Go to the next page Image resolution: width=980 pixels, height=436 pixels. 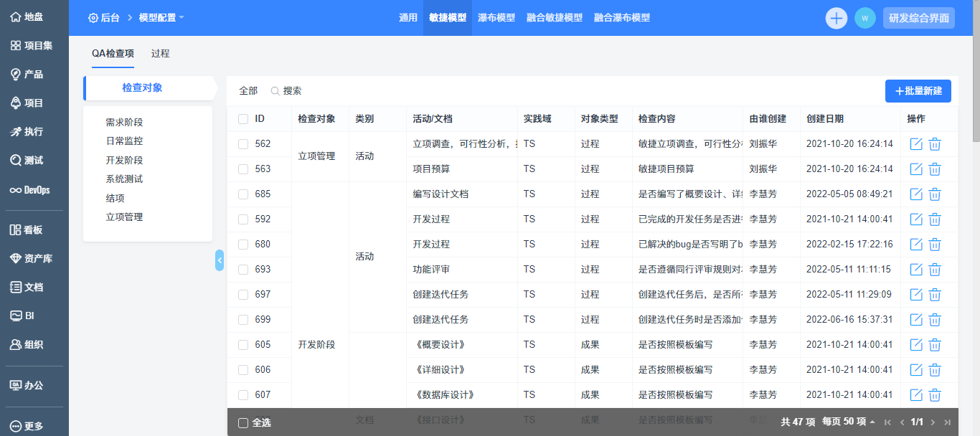pyautogui.click(x=933, y=422)
